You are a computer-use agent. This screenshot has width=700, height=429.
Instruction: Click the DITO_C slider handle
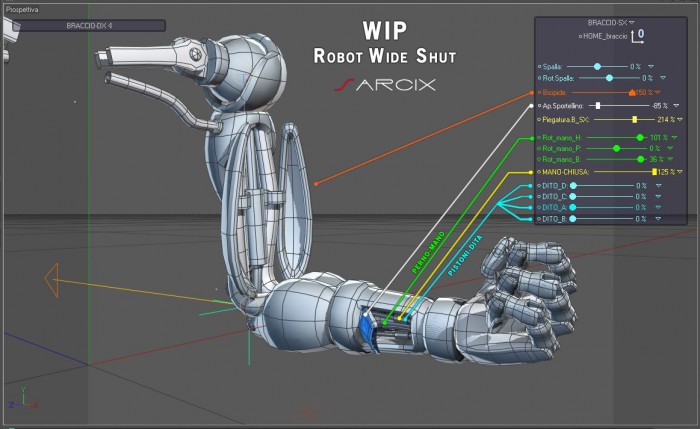tap(573, 197)
